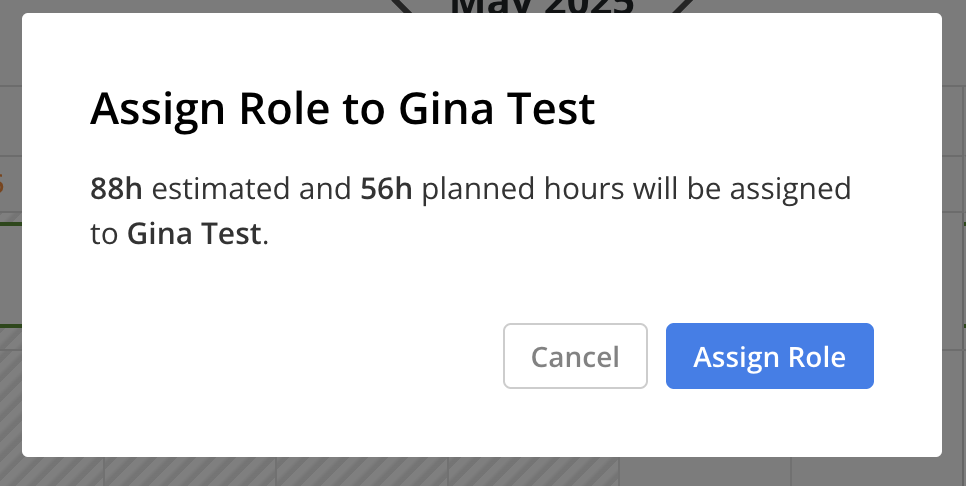Cancel the role assignment dialog
Screen dimensions: 966x486
pyautogui.click(x=575, y=356)
